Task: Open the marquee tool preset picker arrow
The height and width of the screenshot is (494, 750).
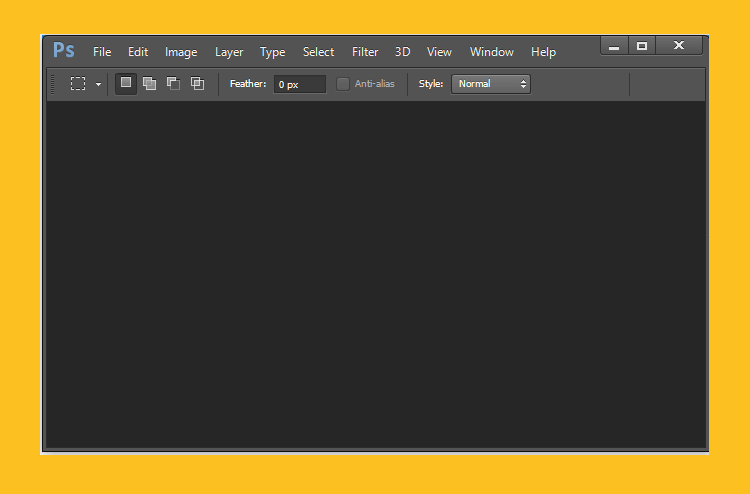Action: (x=98, y=85)
